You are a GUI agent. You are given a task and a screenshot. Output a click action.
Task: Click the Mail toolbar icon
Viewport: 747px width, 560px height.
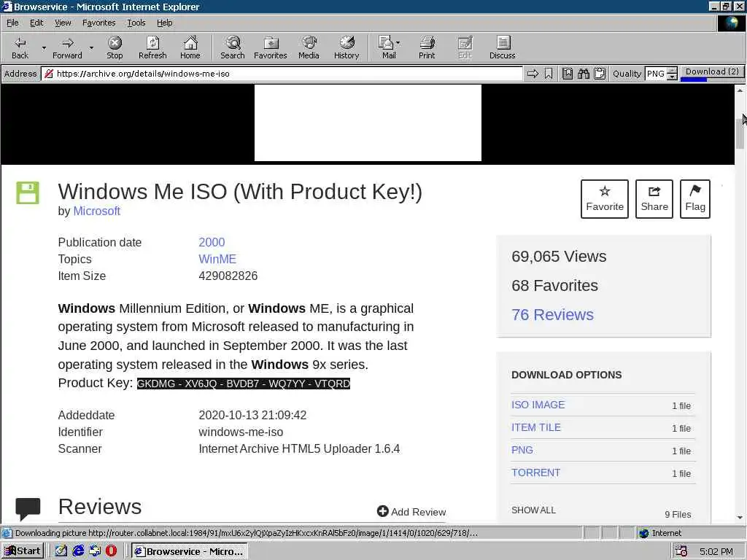388,47
